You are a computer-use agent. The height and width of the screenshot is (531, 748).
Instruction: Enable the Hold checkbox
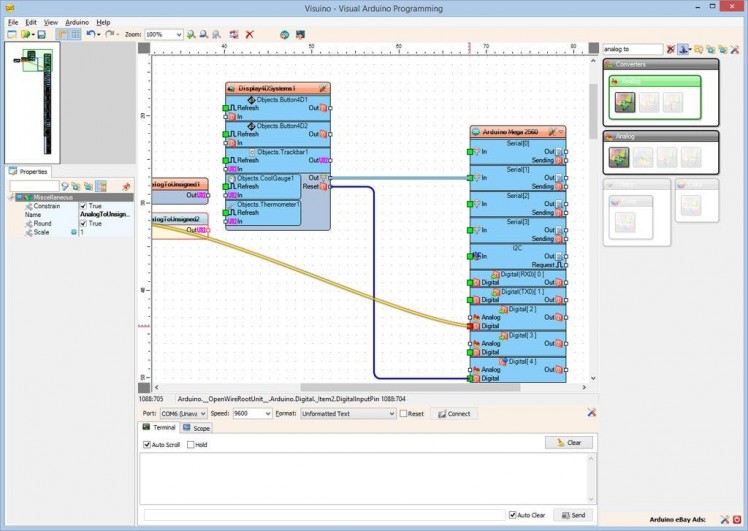click(191, 444)
